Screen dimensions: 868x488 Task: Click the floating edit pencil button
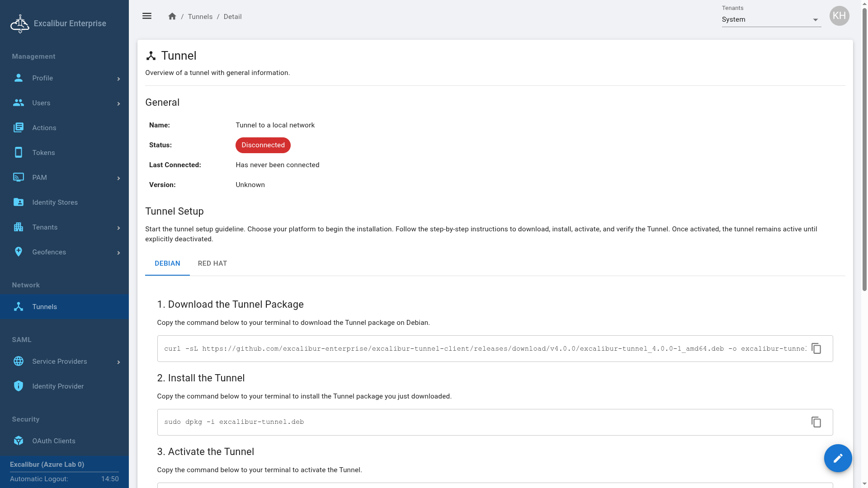click(838, 458)
